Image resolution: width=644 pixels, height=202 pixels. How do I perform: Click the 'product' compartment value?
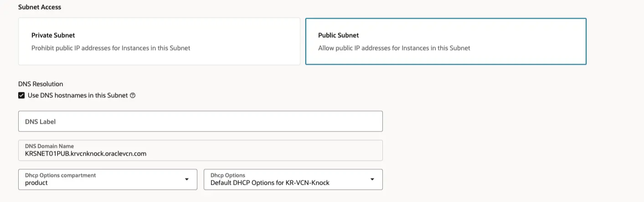click(x=36, y=183)
